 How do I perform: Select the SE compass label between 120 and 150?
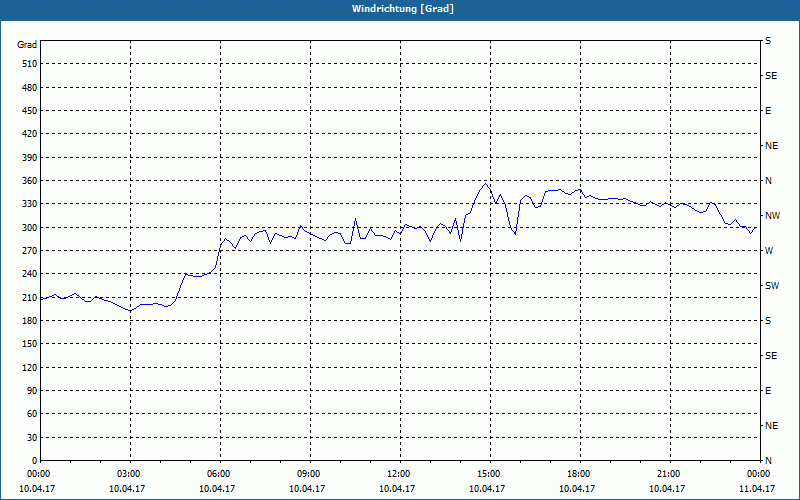[771, 356]
